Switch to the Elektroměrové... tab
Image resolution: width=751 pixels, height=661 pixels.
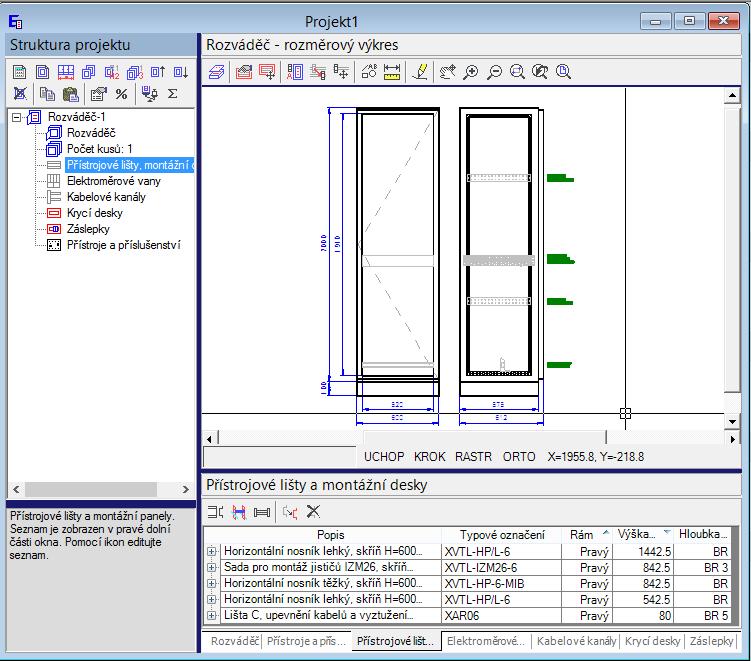pyautogui.click(x=486, y=641)
